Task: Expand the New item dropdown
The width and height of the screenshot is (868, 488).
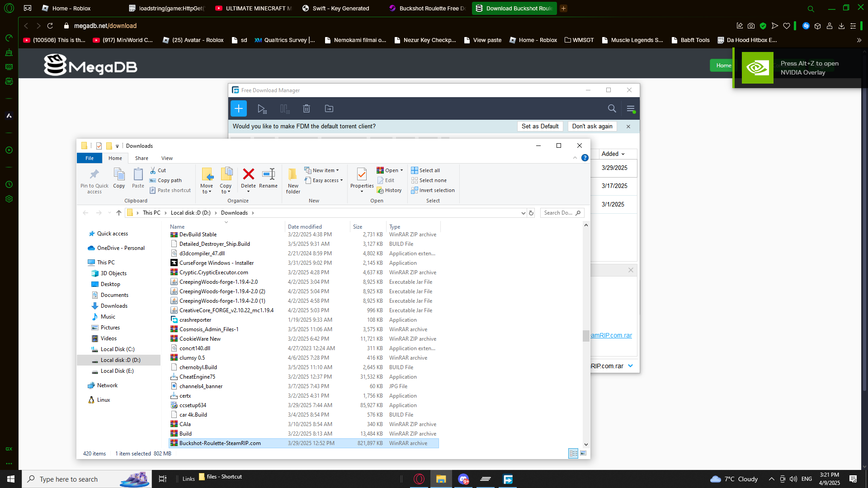Action: click(321, 170)
